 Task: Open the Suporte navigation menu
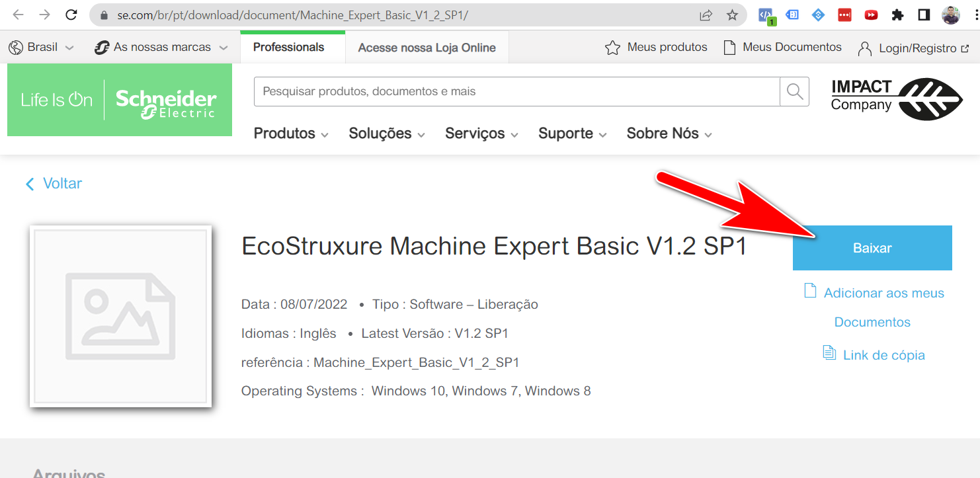tap(572, 134)
